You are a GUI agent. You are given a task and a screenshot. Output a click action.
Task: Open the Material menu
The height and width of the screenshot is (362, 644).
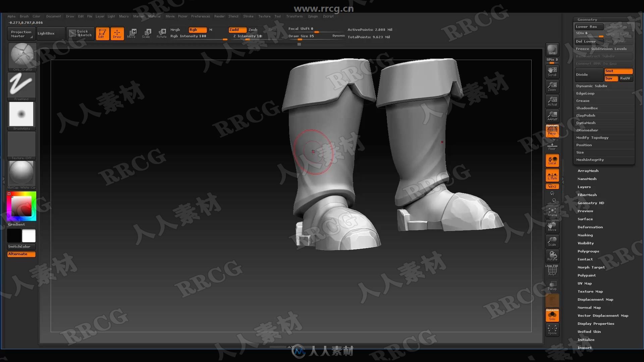click(153, 16)
